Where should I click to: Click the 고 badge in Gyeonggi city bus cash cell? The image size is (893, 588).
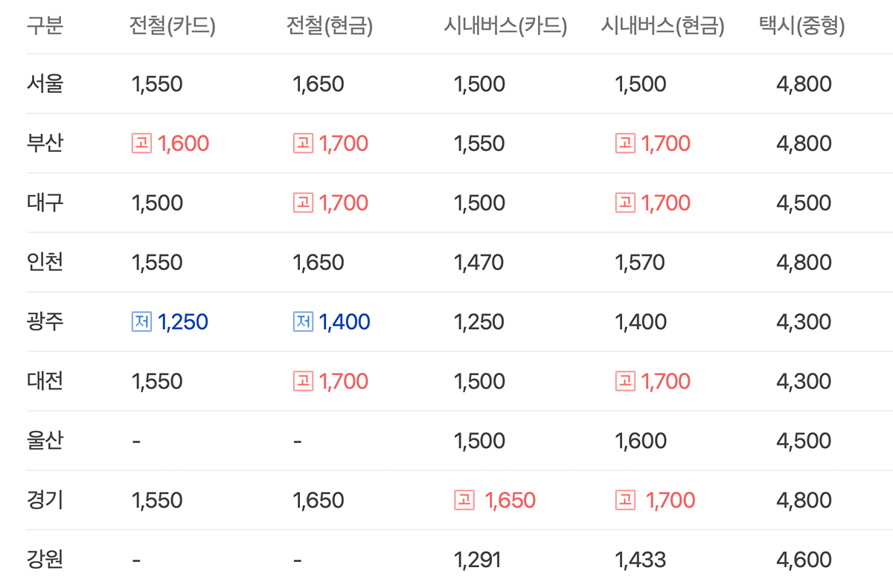(625, 500)
